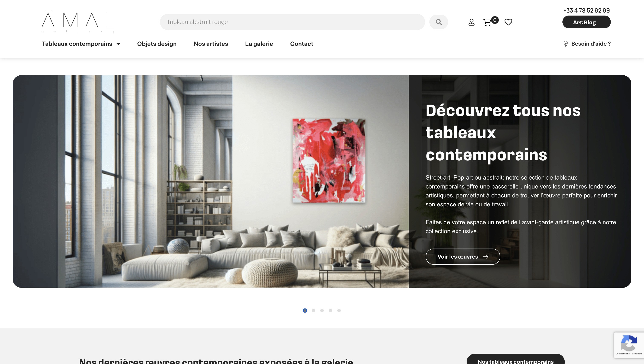Click the AMAL gallery logo
This screenshot has width=644, height=364.
(78, 22)
